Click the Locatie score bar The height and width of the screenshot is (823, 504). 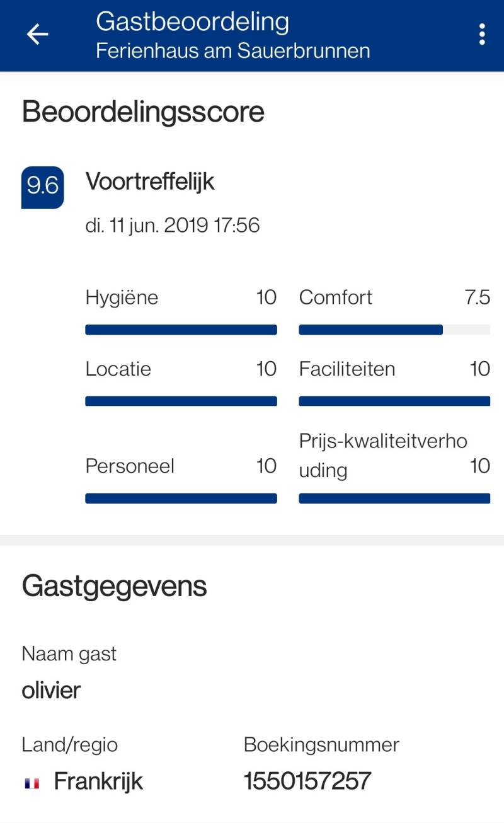[x=181, y=401]
